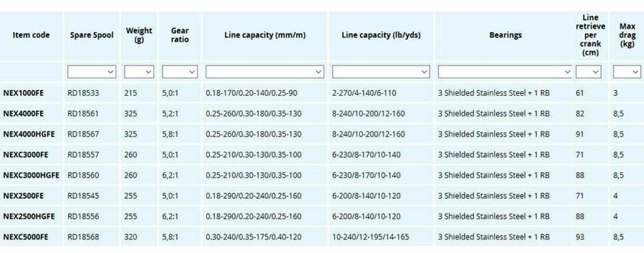The width and height of the screenshot is (644, 253).
Task: Click the Bearings column header
Action: [x=505, y=35]
